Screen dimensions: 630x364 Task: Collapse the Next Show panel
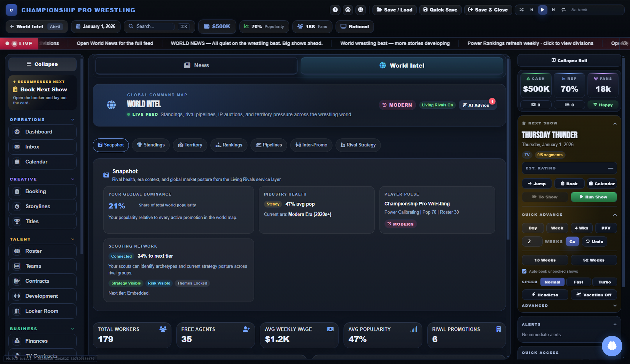[x=615, y=123]
